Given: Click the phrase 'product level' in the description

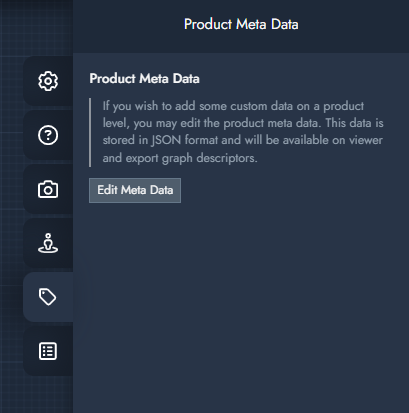Looking at the screenshot, I should [x=233, y=114].
